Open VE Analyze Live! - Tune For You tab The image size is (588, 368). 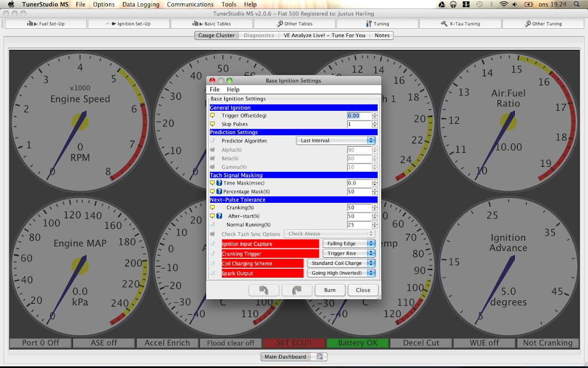tap(324, 35)
